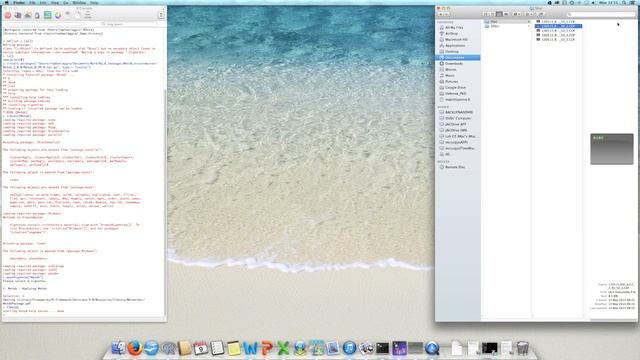Expand the first folder's arrow in Finder column

pyautogui.click(x=529, y=22)
